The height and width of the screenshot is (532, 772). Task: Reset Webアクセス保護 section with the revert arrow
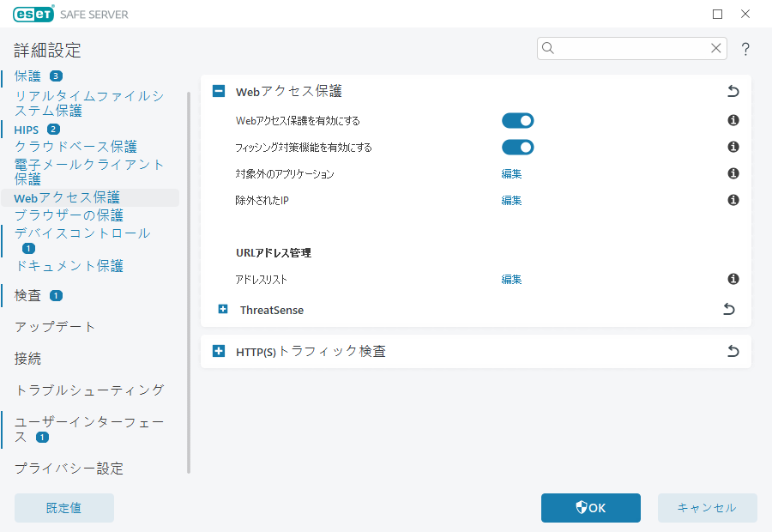pyautogui.click(x=733, y=90)
